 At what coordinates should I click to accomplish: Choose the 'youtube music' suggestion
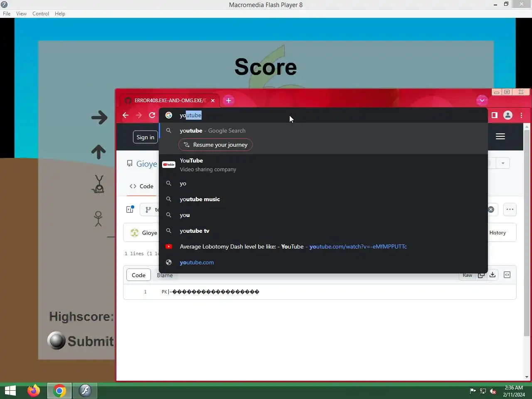point(323,199)
